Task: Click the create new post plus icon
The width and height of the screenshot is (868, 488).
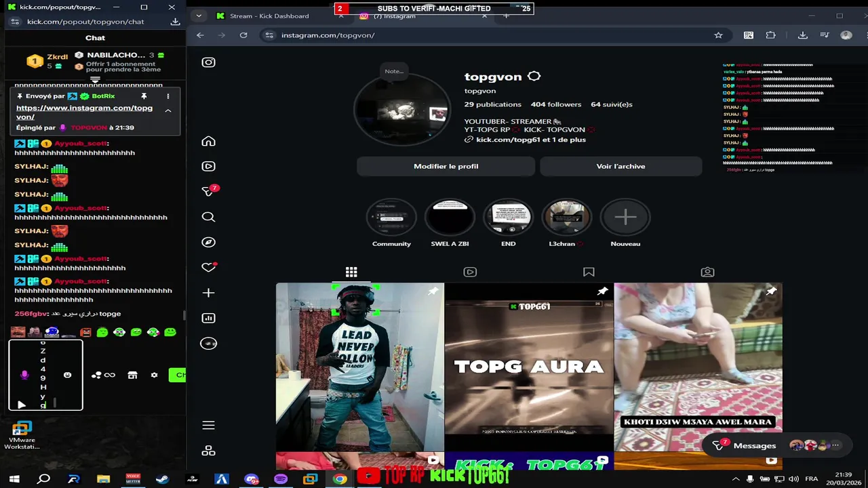Action: click(x=209, y=293)
